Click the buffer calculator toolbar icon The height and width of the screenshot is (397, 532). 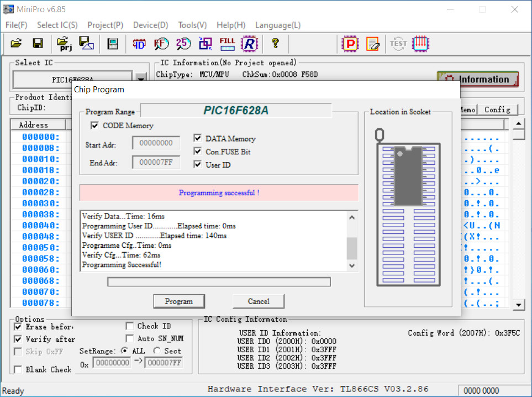(x=113, y=44)
